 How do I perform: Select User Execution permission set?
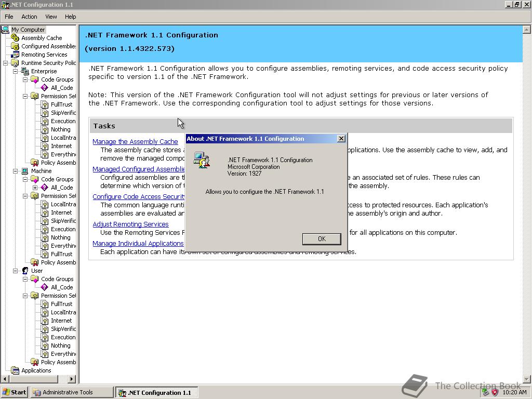63,337
